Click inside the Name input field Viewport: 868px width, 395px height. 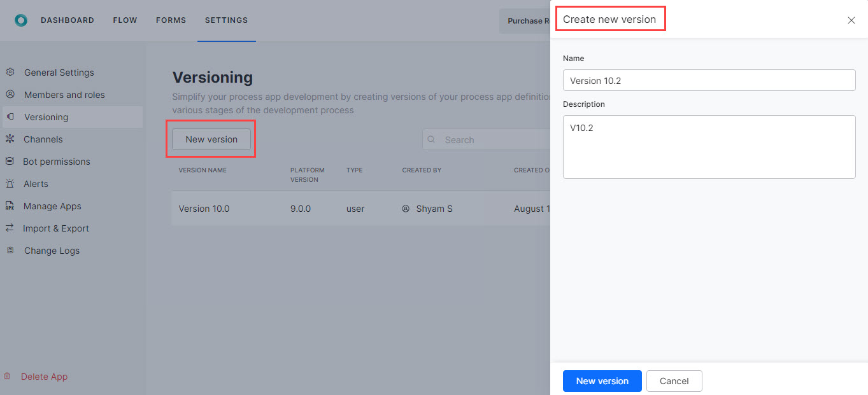pyautogui.click(x=709, y=80)
